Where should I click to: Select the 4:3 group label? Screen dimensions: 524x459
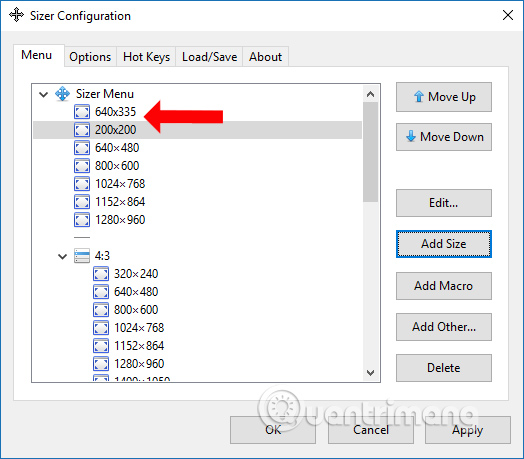(x=102, y=256)
